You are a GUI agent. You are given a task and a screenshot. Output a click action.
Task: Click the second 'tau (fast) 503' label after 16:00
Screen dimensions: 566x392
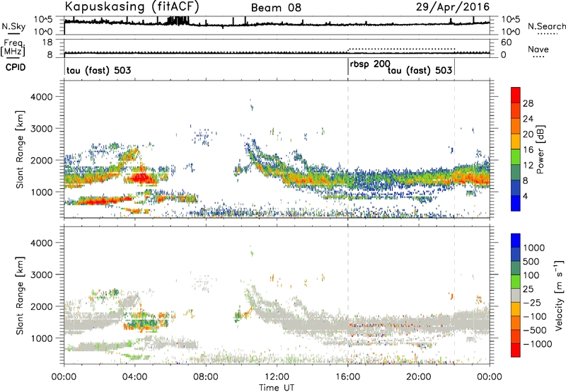point(420,70)
